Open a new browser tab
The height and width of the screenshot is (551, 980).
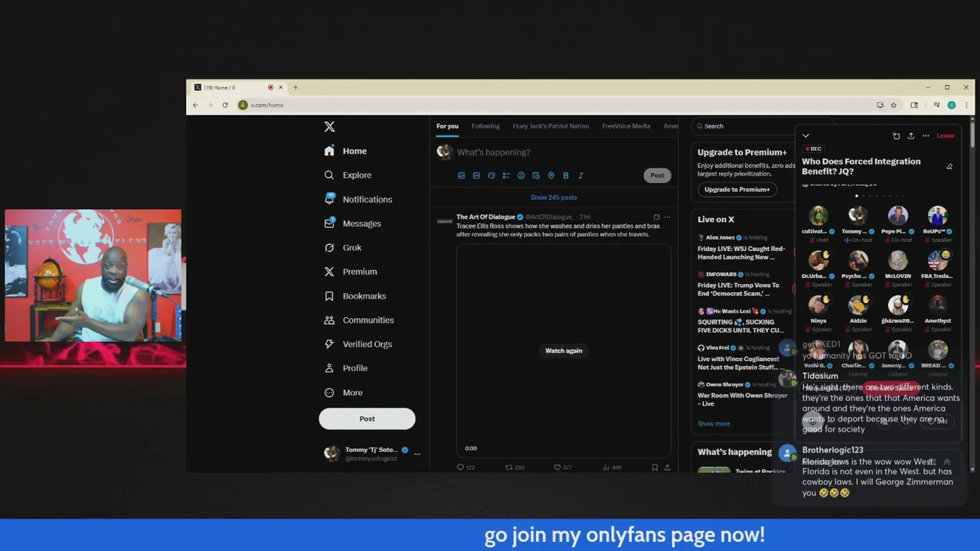[296, 87]
